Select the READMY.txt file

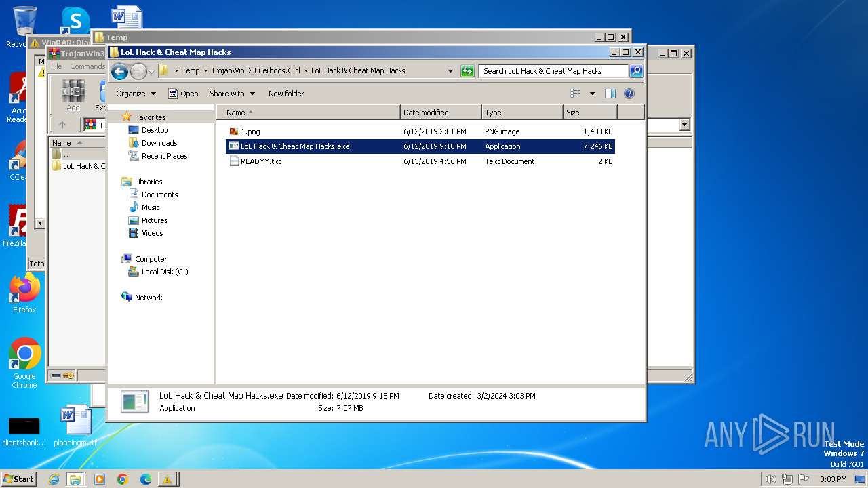pyautogui.click(x=420, y=161)
